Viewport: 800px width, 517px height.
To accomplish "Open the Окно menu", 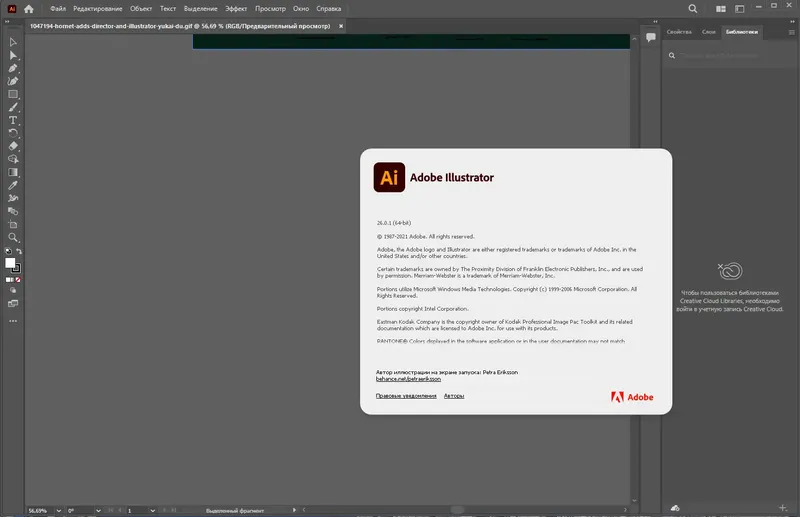I will pyautogui.click(x=301, y=9).
